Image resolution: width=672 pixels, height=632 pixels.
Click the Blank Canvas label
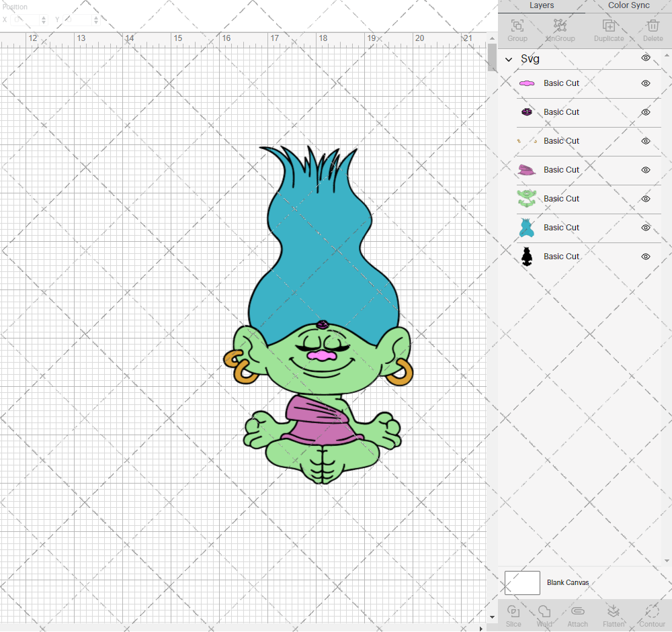(x=567, y=583)
